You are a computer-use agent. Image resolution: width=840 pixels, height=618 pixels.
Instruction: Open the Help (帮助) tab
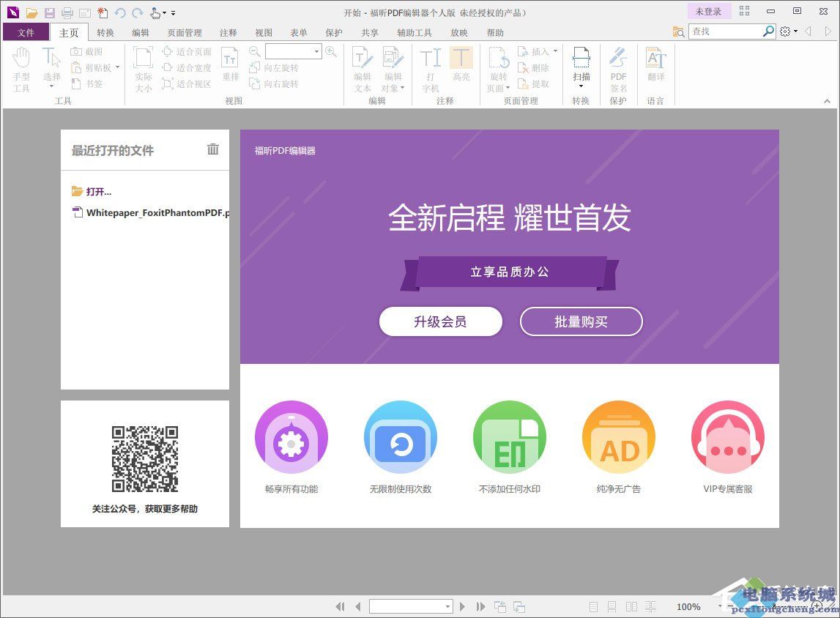495,33
